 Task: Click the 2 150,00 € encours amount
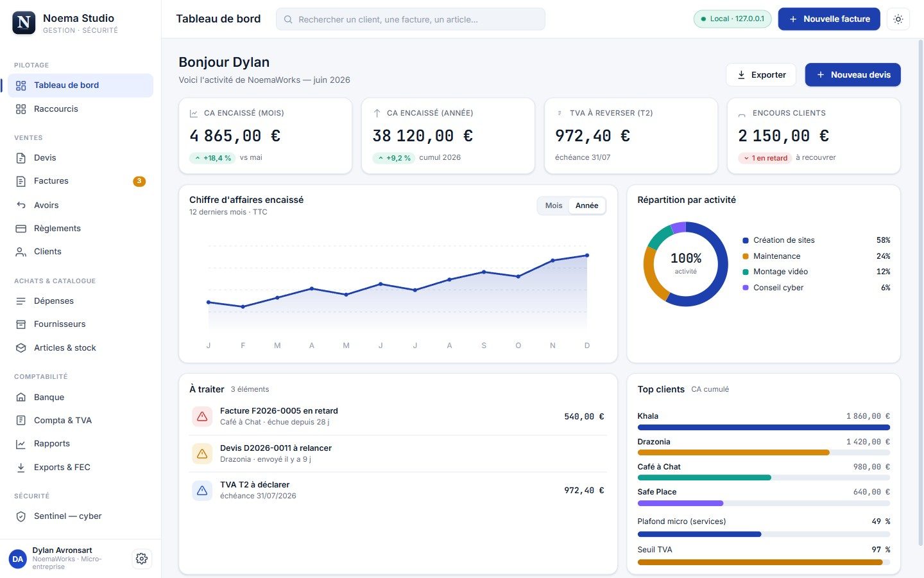click(783, 136)
